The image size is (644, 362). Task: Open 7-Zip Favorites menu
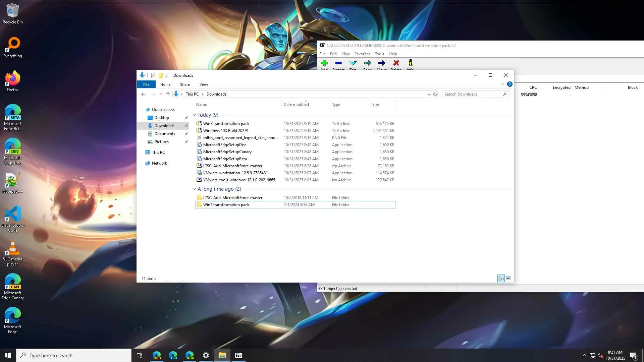(362, 54)
